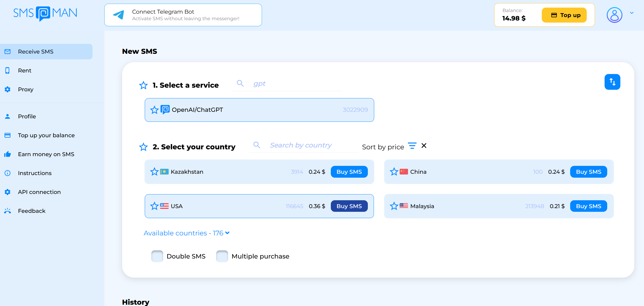This screenshot has width=644, height=306.
Task: Buy SMS for USA
Action: pos(349,206)
